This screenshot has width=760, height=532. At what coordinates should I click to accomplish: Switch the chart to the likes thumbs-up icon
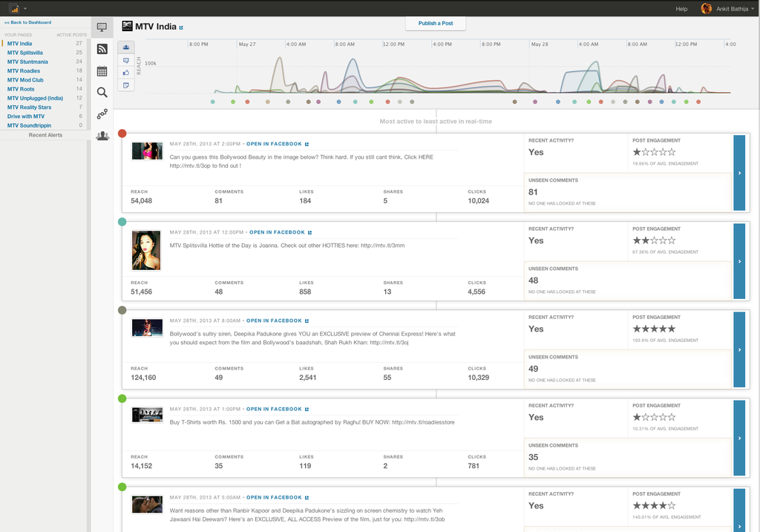click(126, 73)
